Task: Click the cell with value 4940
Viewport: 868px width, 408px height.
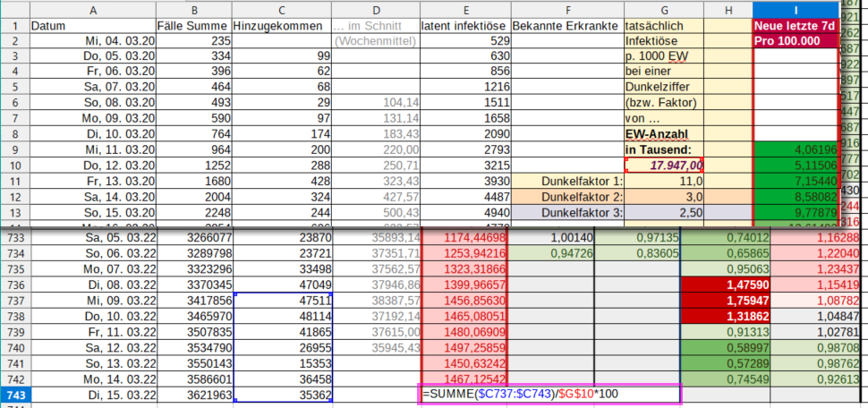Action: click(x=465, y=212)
